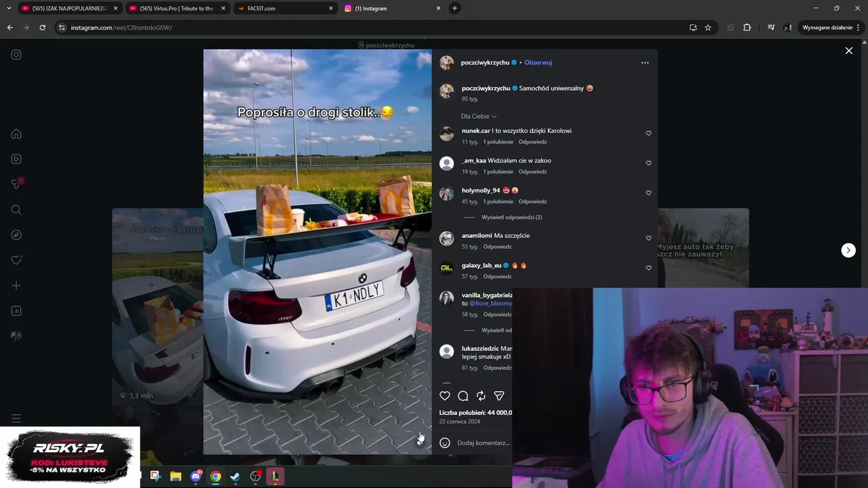View likes on holymolly_94 comment
The height and width of the screenshot is (488, 868).
(x=498, y=201)
